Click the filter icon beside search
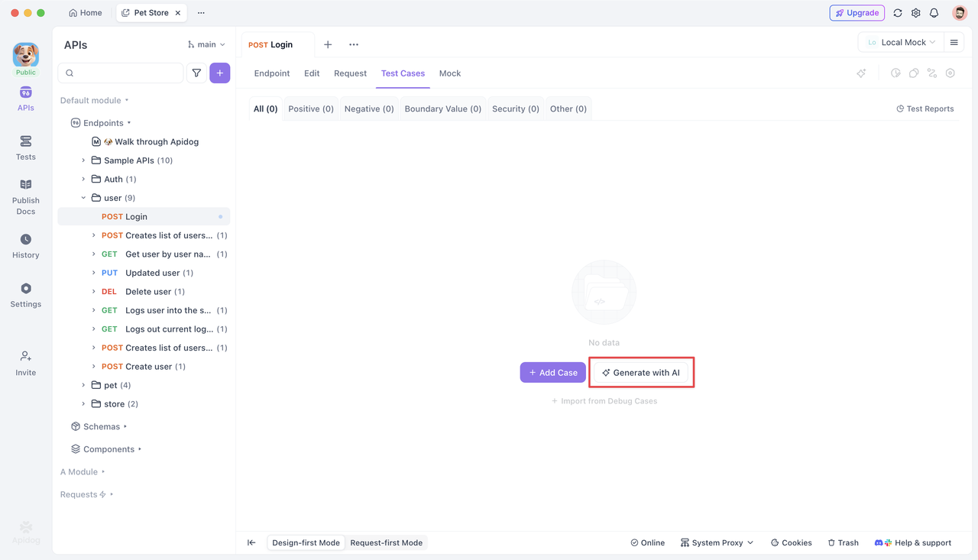This screenshot has width=978, height=560. pos(196,73)
